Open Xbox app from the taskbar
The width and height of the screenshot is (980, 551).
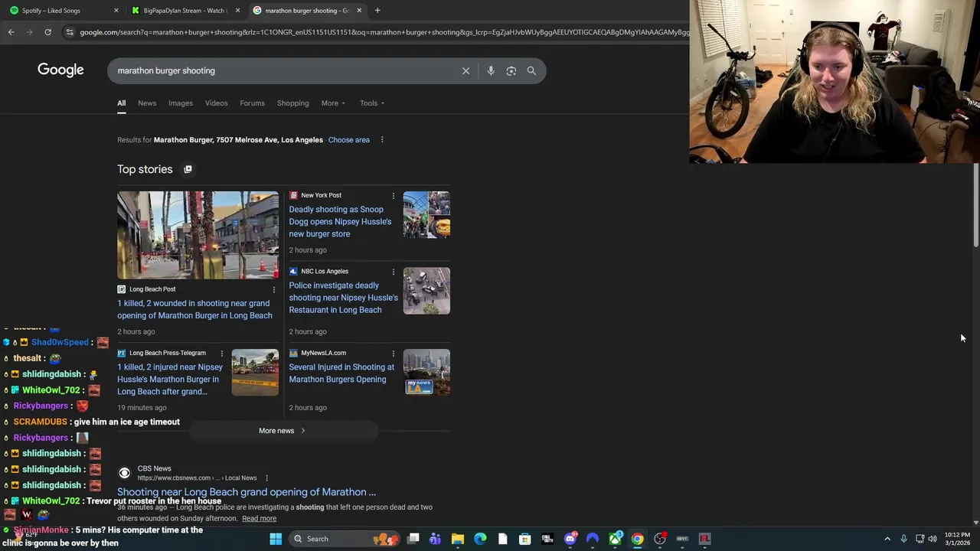615,539
